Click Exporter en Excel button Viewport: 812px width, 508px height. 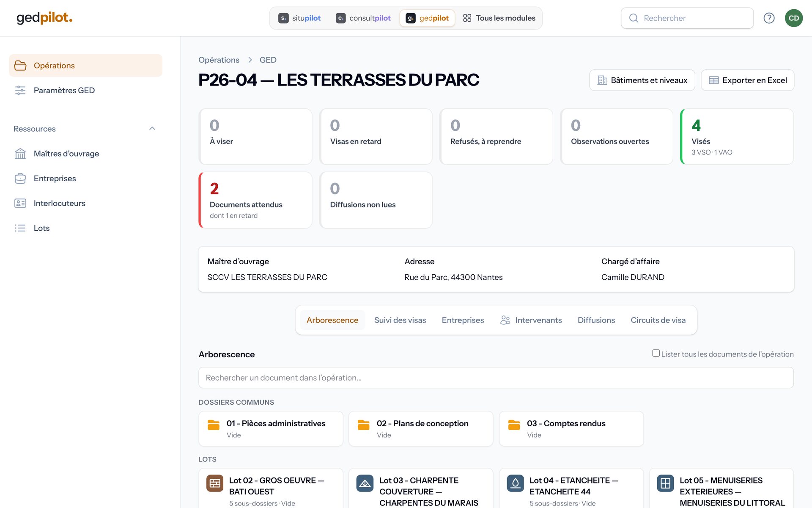click(x=747, y=80)
